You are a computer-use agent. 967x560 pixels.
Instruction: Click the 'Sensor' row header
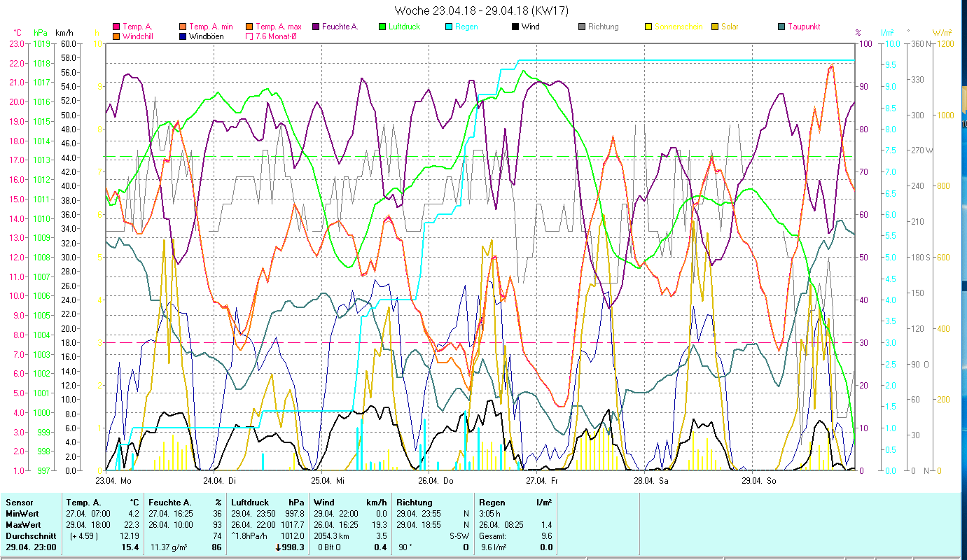(19, 503)
